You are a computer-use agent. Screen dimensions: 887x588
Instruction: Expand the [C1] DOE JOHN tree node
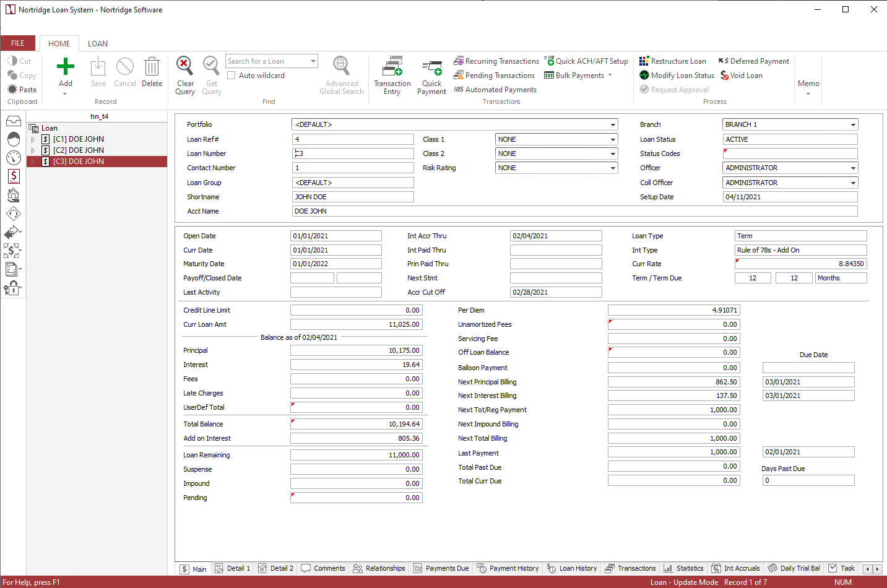33,139
